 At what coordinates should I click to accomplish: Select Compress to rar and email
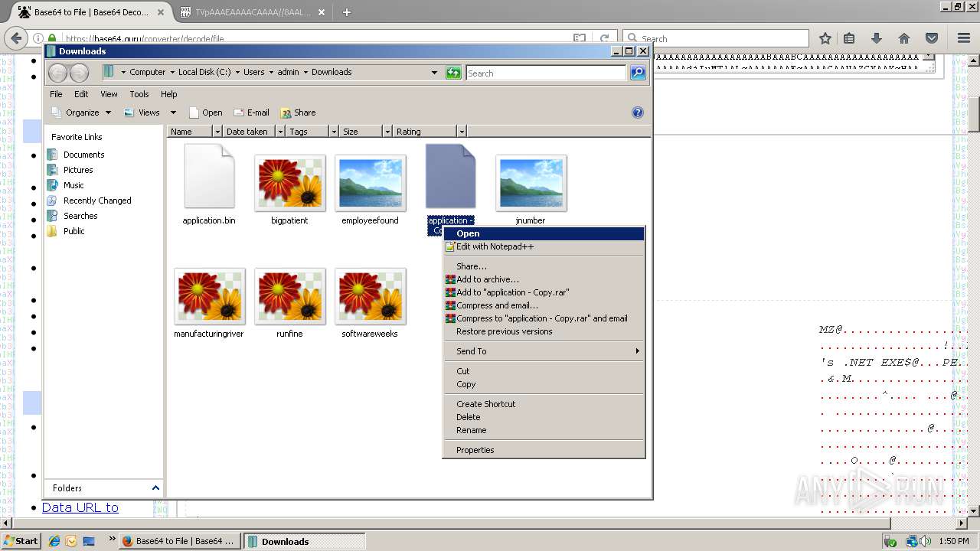pyautogui.click(x=544, y=318)
